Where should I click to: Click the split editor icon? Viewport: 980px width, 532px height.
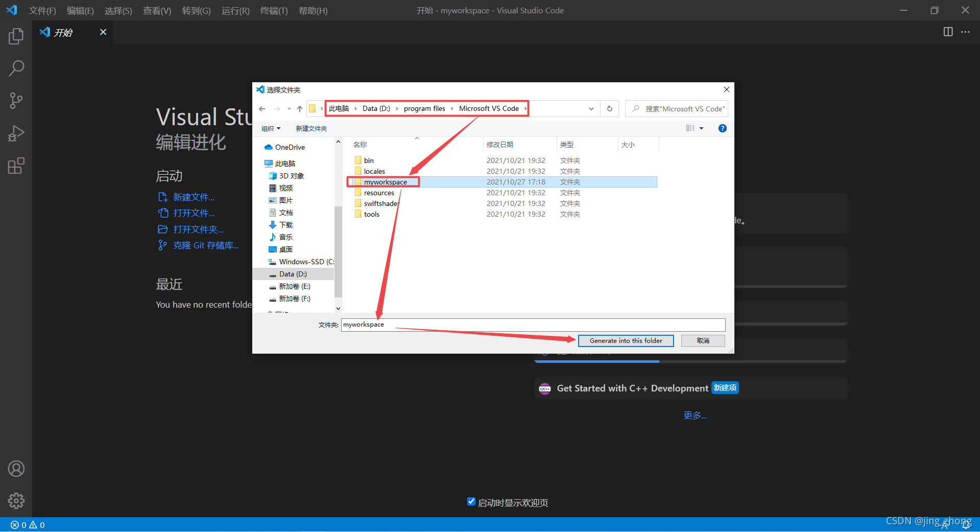pyautogui.click(x=948, y=32)
